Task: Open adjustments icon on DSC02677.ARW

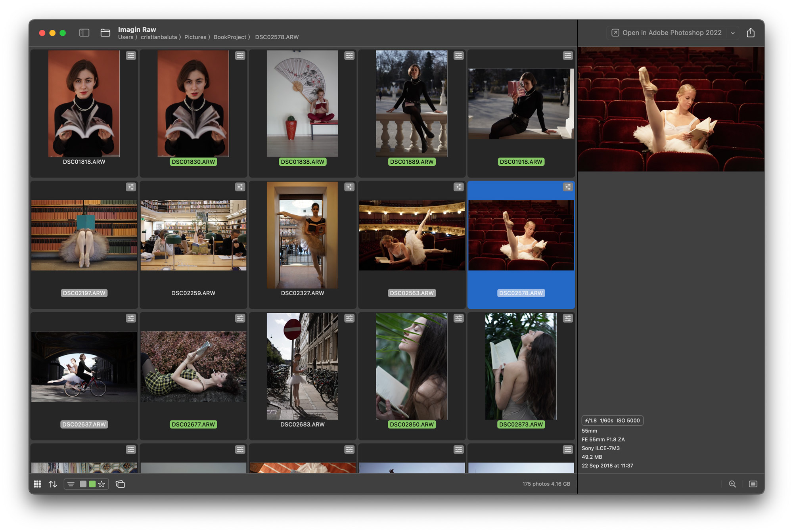Action: [240, 318]
